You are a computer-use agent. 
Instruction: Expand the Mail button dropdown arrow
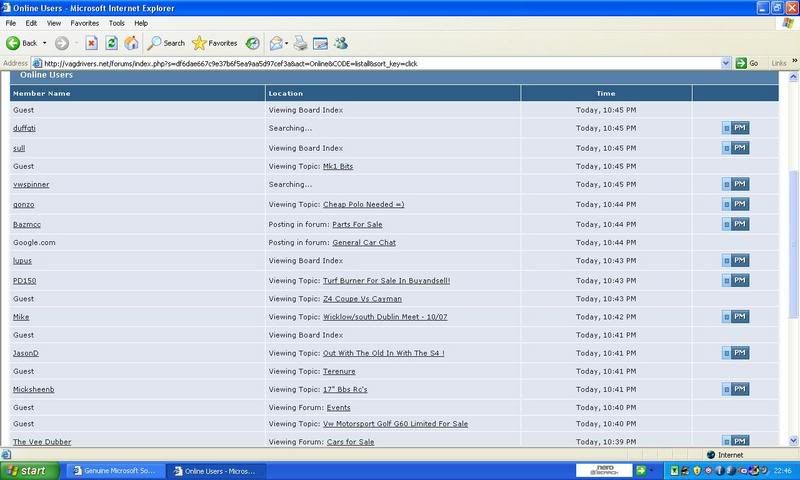click(x=286, y=43)
